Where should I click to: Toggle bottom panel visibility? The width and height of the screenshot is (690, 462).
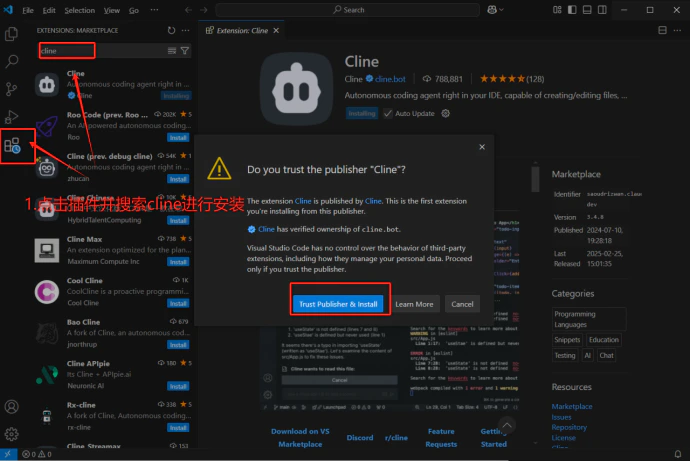coord(587,10)
